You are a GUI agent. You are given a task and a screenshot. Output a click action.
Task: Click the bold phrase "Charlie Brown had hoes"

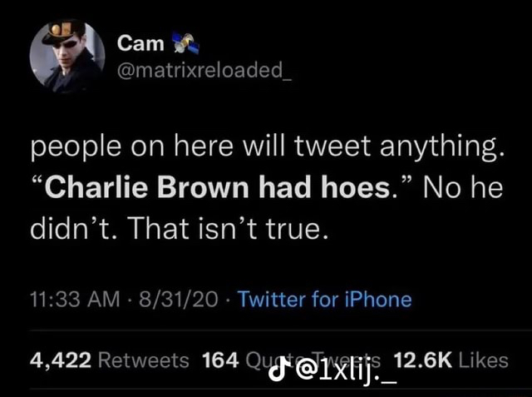click(x=215, y=187)
